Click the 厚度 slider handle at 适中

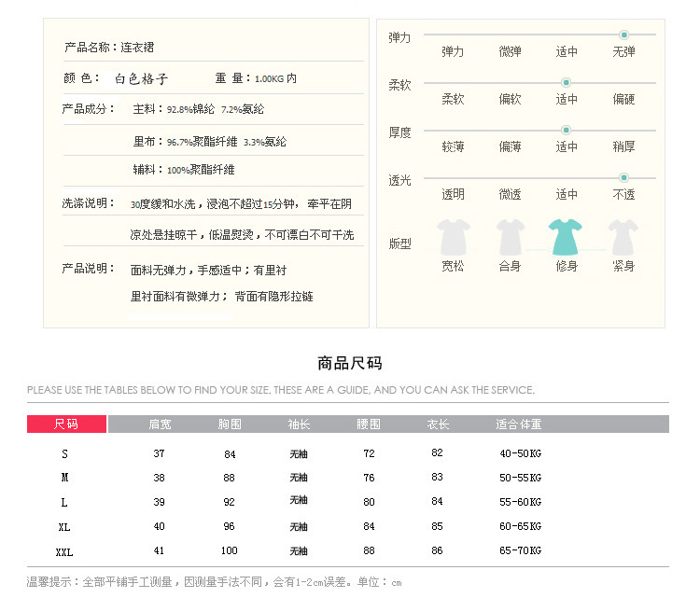click(567, 130)
